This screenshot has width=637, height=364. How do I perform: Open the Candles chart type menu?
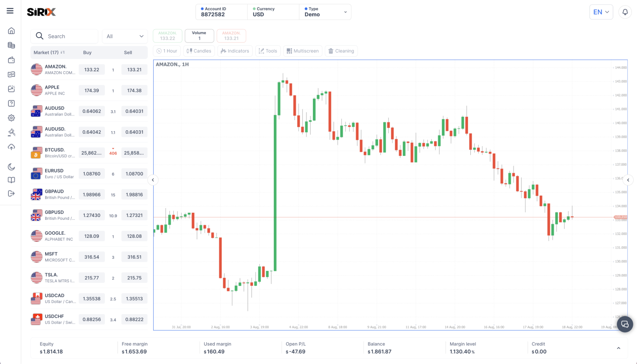coord(199,51)
